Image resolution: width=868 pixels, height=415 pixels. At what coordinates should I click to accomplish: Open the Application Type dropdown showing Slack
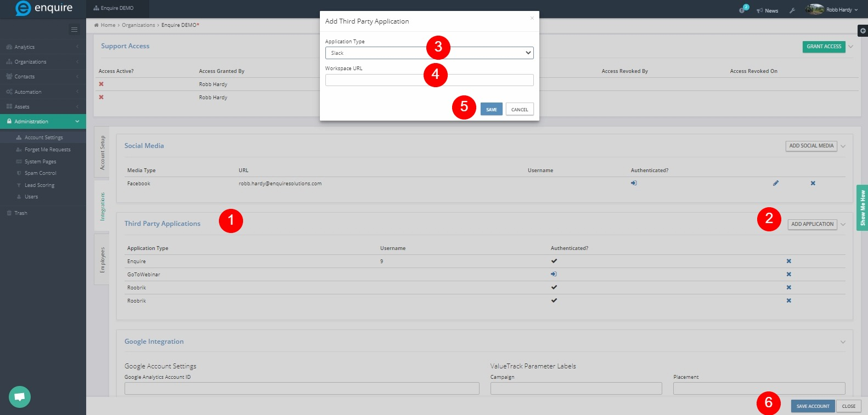[x=429, y=53]
